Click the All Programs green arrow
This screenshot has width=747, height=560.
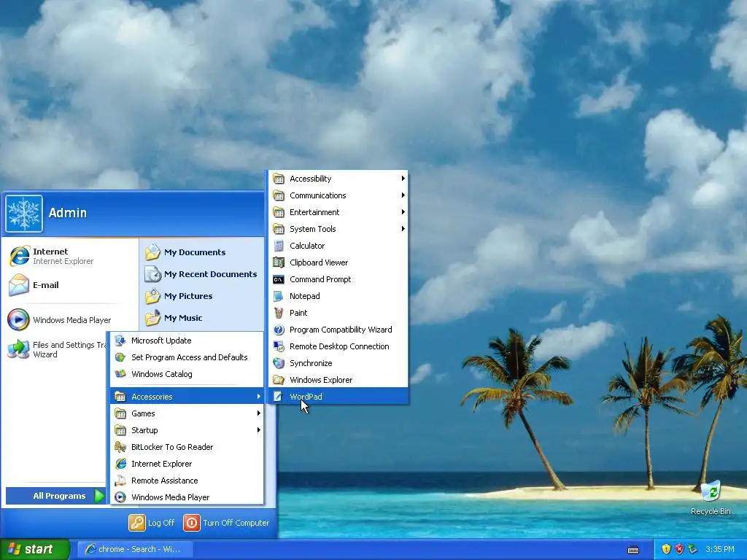[99, 496]
